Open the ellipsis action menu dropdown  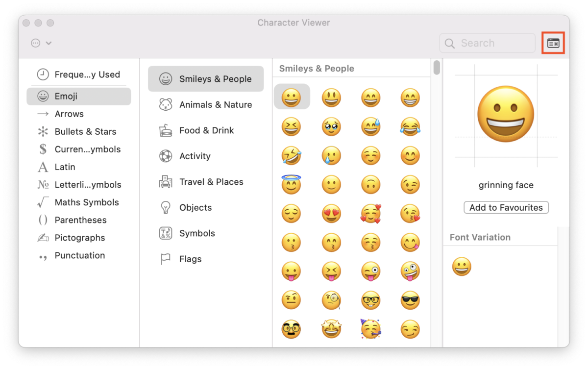coord(41,43)
